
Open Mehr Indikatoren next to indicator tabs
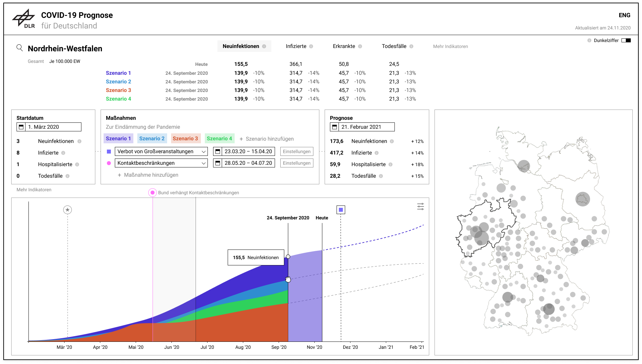tap(450, 46)
